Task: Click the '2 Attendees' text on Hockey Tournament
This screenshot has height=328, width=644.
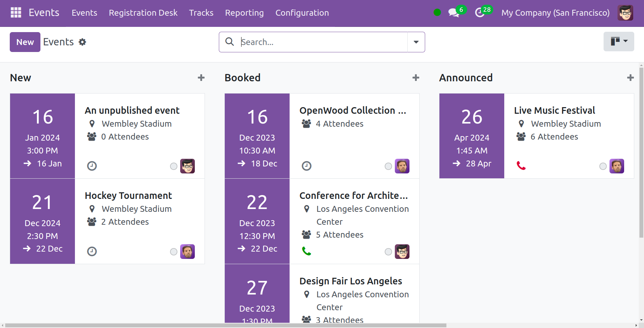Action: [x=125, y=222]
